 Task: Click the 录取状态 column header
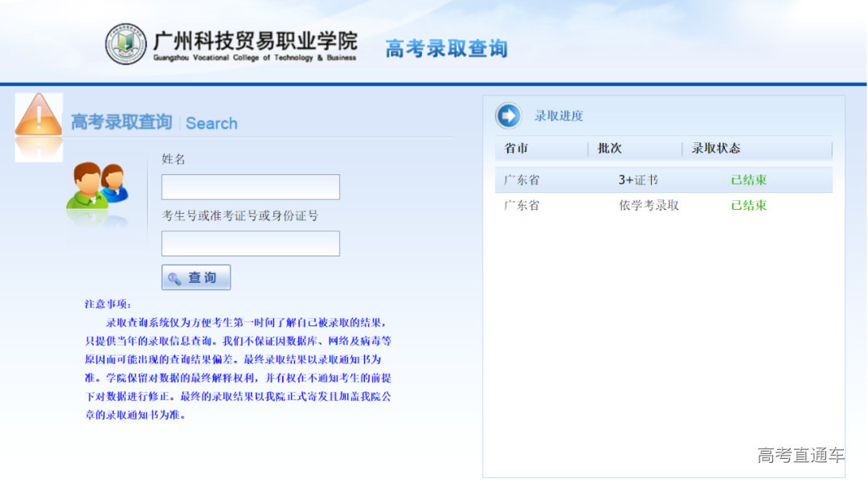(x=716, y=149)
